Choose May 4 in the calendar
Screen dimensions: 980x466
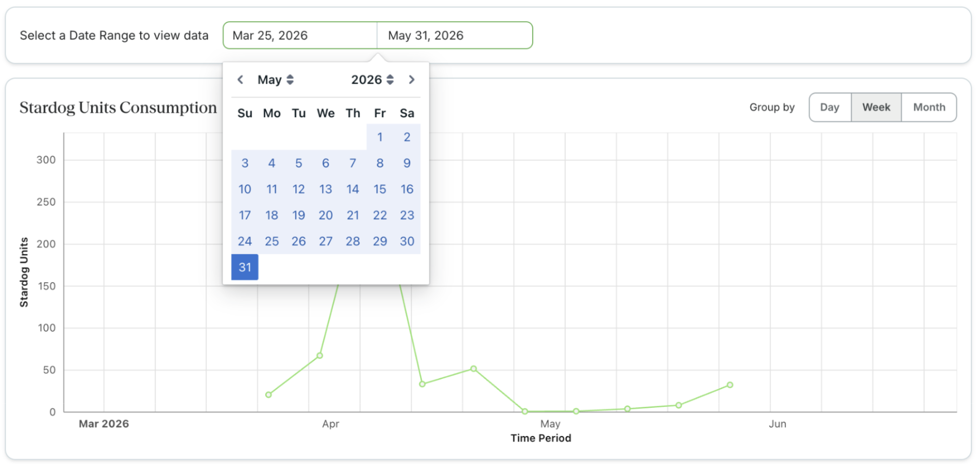(272, 163)
